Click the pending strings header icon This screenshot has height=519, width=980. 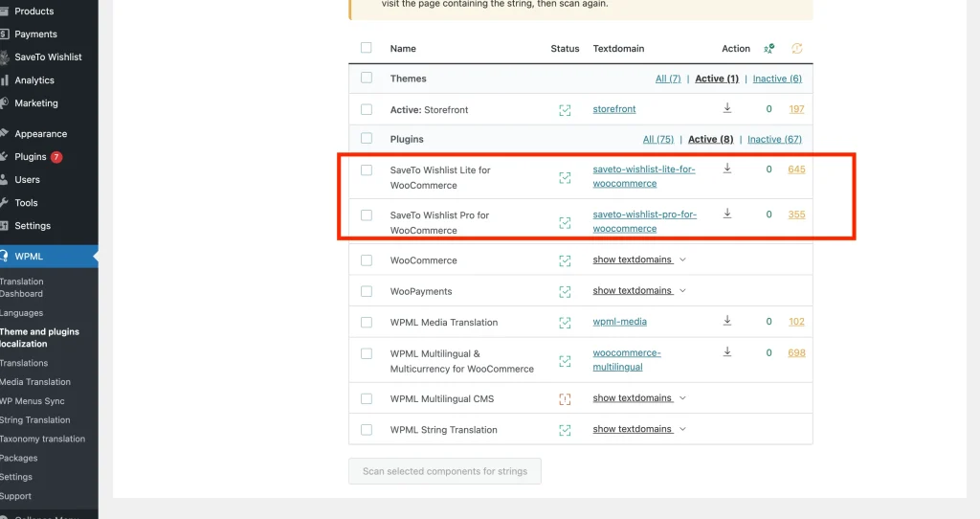796,48
